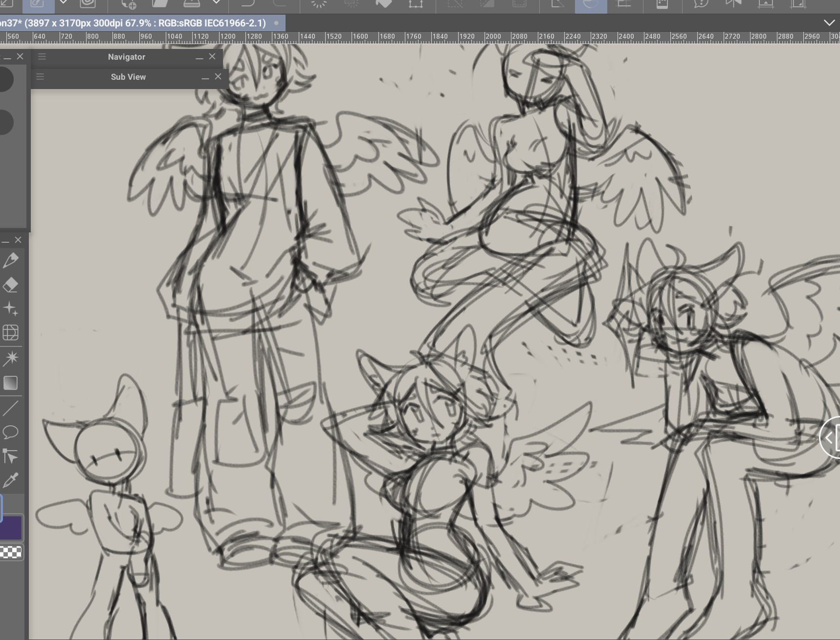Viewport: 840px width, 640px height.
Task: Toggle the highlighted snap to special ruler
Action: point(591,5)
